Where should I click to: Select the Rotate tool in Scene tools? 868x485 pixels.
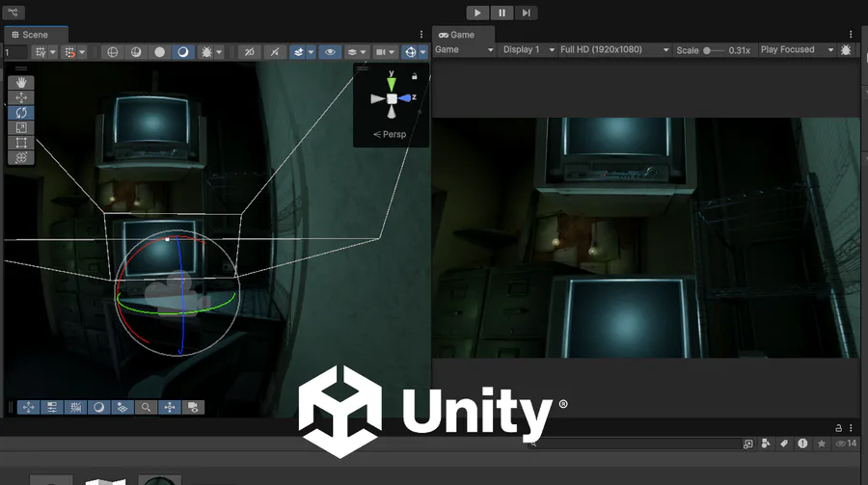pos(21,113)
